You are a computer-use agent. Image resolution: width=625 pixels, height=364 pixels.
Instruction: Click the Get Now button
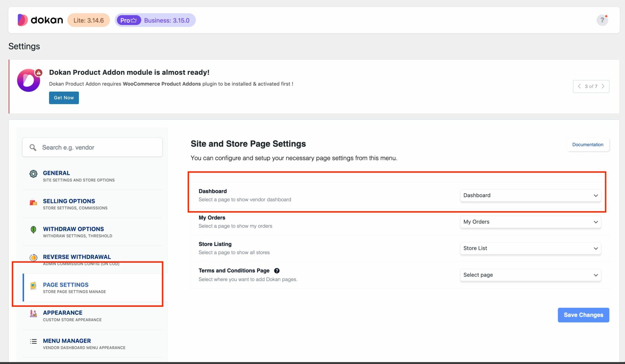click(x=64, y=98)
